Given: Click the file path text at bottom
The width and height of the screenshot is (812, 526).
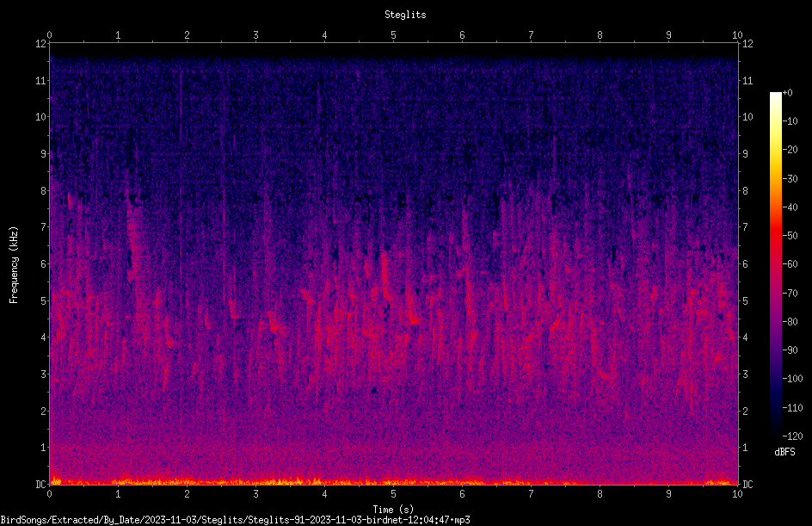Looking at the screenshot, I should (235, 520).
